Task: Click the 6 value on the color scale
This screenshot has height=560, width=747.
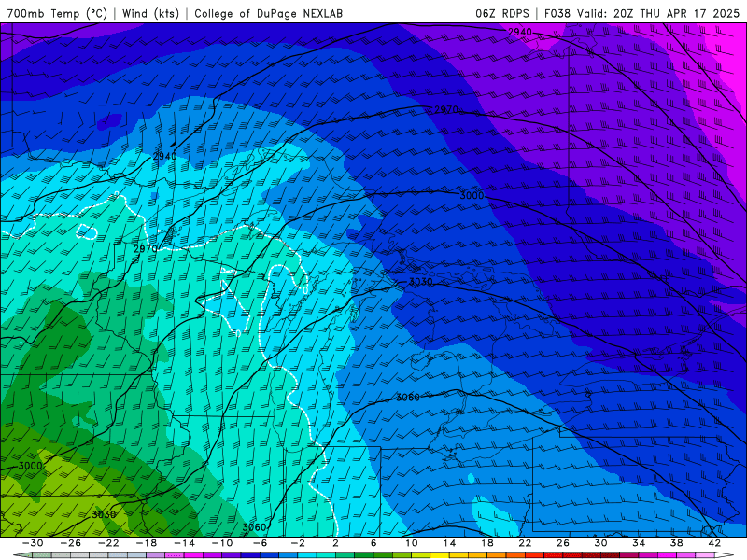Action: [x=373, y=543]
